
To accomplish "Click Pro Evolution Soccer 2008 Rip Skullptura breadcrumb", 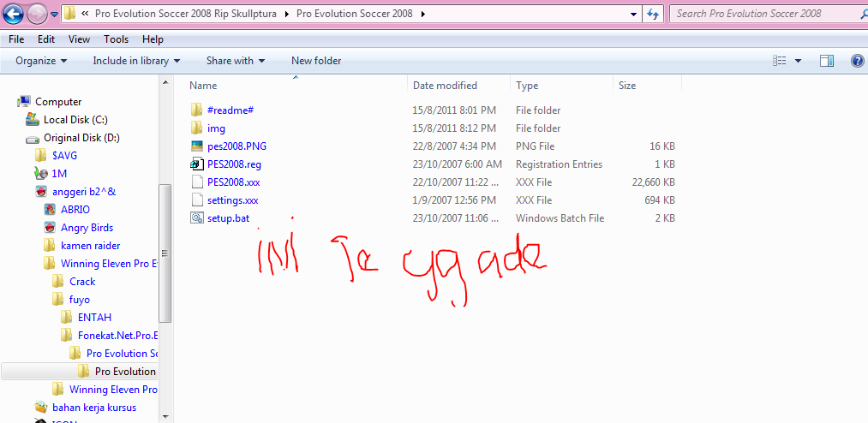I will (186, 14).
